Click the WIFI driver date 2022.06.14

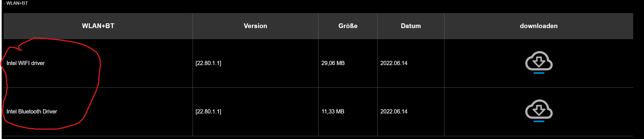pyautogui.click(x=394, y=63)
